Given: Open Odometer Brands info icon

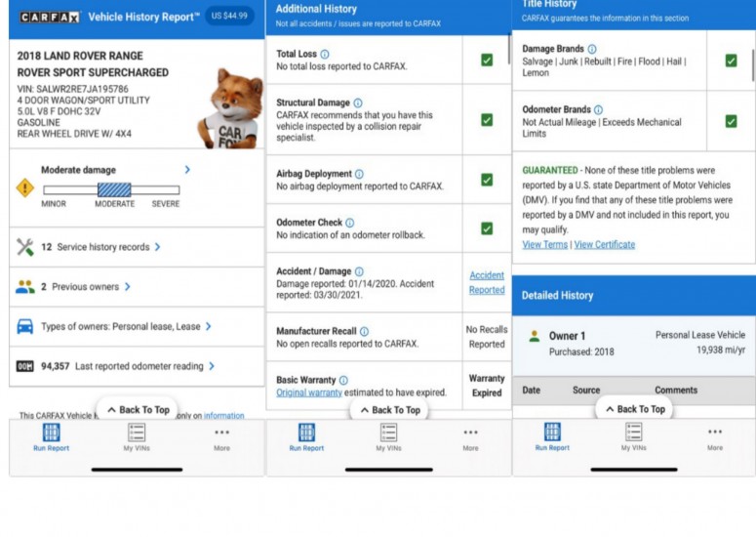Looking at the screenshot, I should (598, 109).
